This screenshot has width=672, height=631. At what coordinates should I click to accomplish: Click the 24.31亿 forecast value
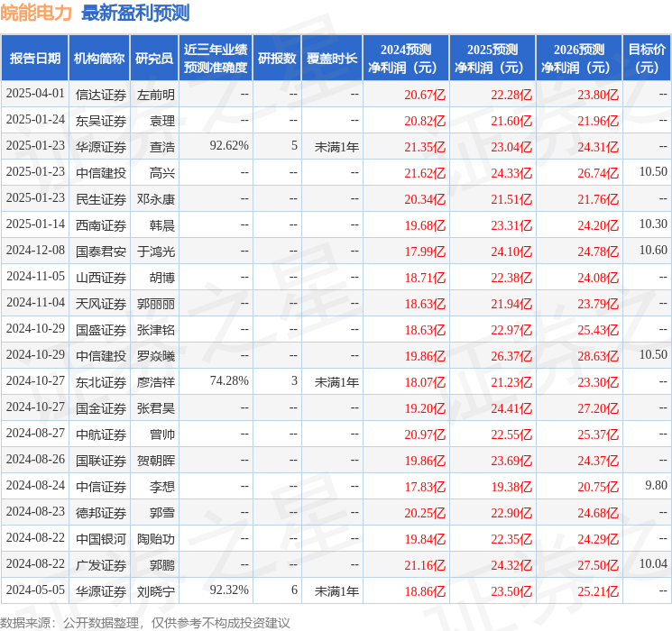598,147
